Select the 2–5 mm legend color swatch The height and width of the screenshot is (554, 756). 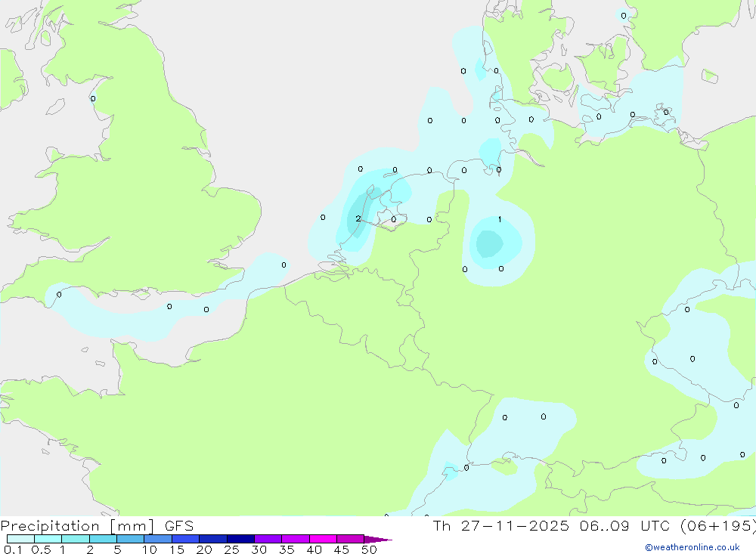(x=103, y=539)
